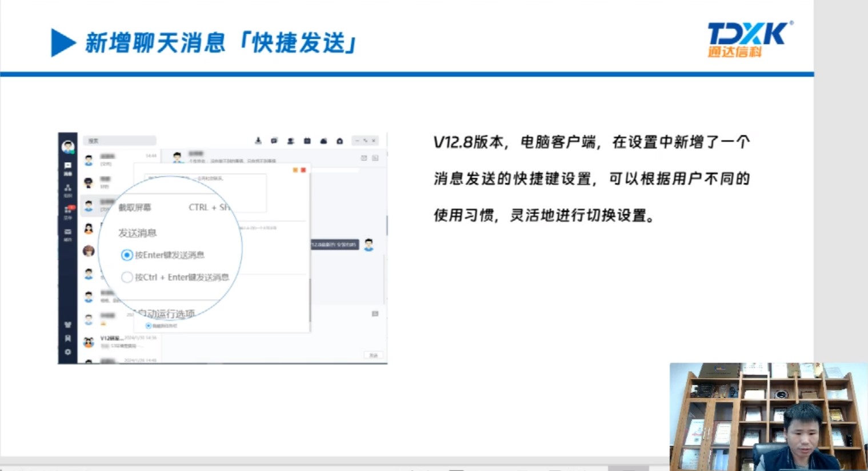The width and height of the screenshot is (868, 471).
Task: Click the contact avatar in chat header
Action: pos(177,157)
